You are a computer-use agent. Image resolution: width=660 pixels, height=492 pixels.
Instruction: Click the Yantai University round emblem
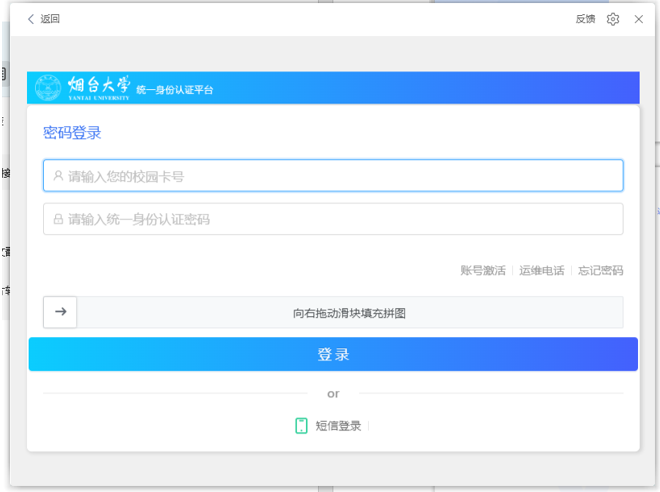47,88
